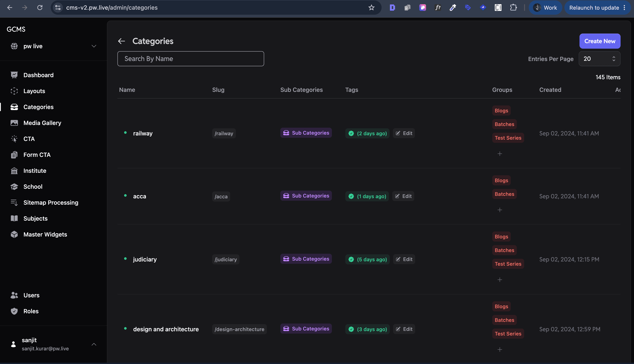This screenshot has height=364, width=634.
Task: Click Edit in the judiciary row
Action: 404,259
